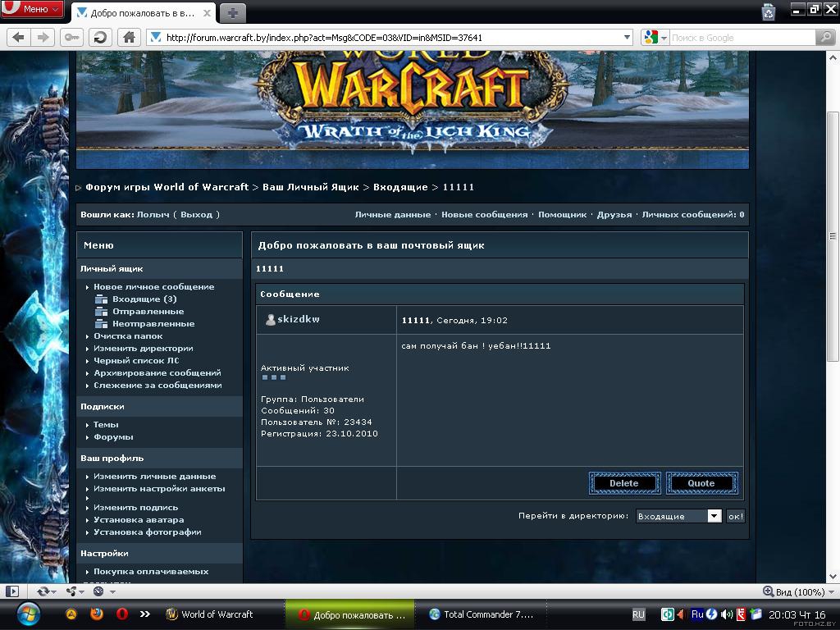Open the Личные данные link
Screen dimensions: 840x630
[393, 215]
